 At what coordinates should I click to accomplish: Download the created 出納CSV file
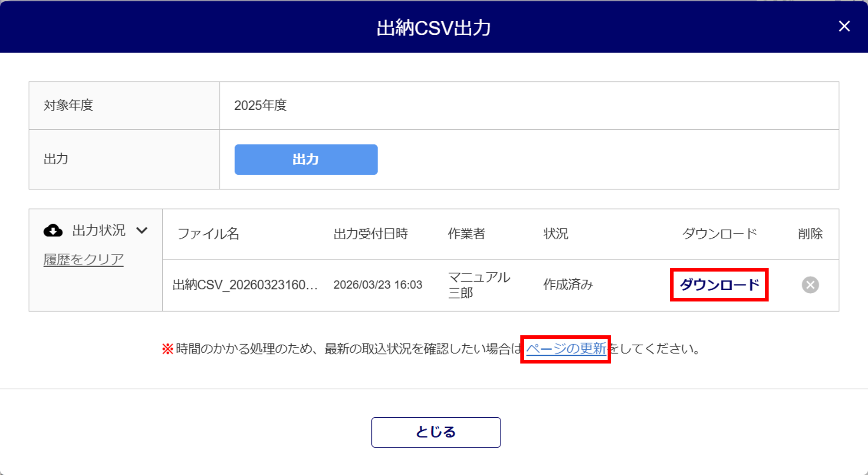click(719, 285)
